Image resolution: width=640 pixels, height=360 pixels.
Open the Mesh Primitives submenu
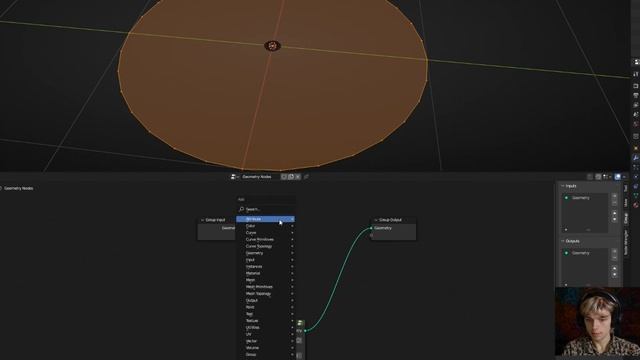pos(265,287)
